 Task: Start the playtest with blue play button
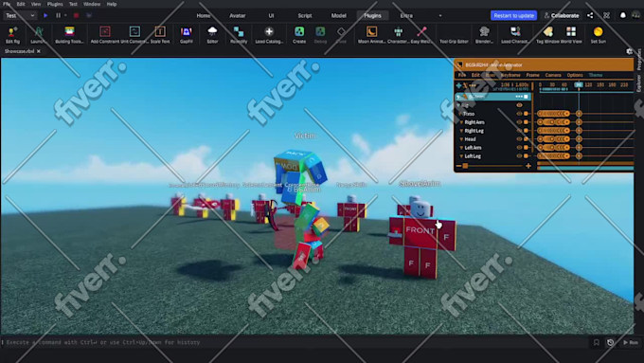(45, 15)
